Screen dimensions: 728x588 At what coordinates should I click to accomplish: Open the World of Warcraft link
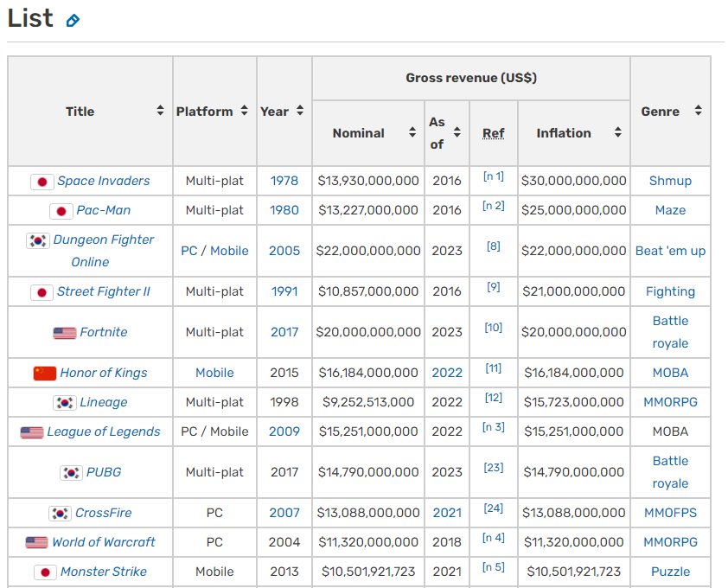click(104, 542)
